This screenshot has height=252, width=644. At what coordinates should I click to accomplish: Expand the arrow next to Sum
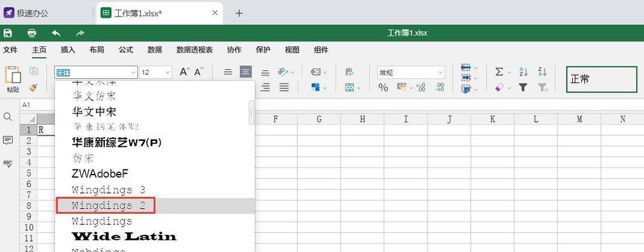click(509, 72)
